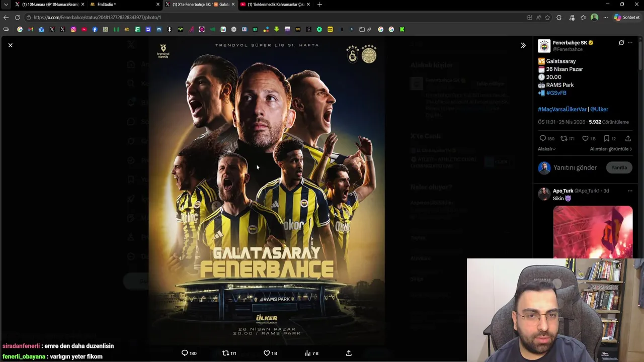Viewport: 644px width, 362px height.
Task: Open the read aloud icon in address bar
Action: click(x=538, y=17)
